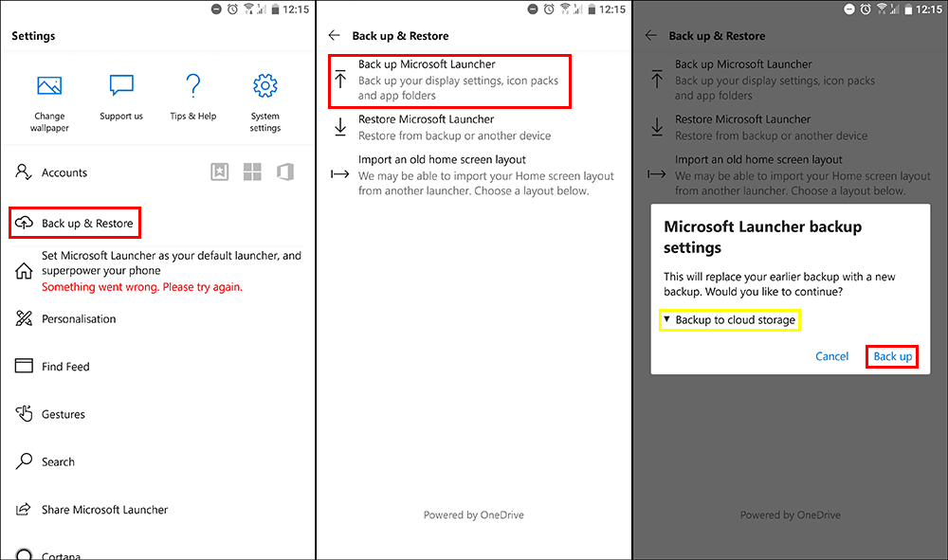Tap 'Something went wrong. Please try again.' text
This screenshot has height=560, width=948.
[142, 287]
